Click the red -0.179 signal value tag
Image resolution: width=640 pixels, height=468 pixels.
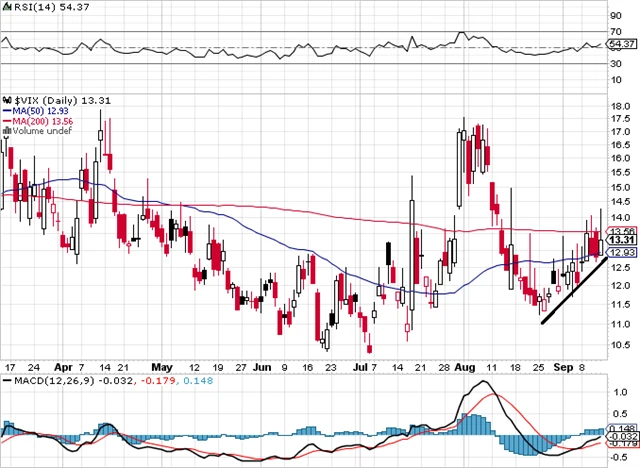point(621,445)
